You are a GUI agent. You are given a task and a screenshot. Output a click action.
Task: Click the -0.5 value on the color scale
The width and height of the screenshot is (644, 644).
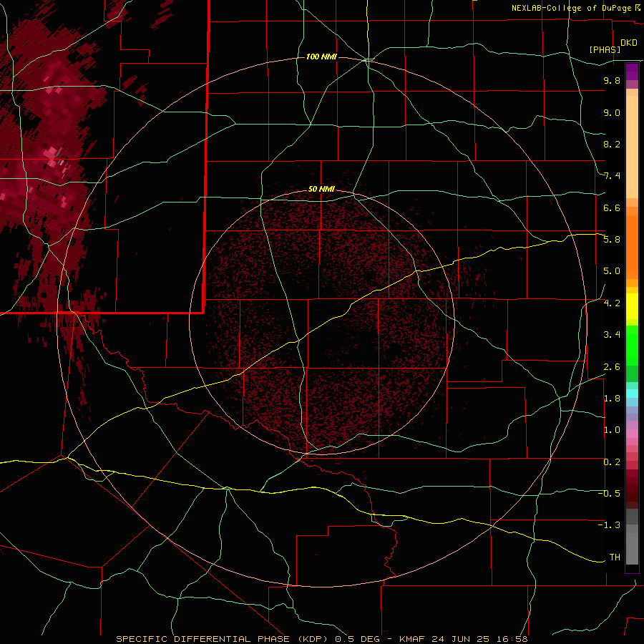coord(609,494)
